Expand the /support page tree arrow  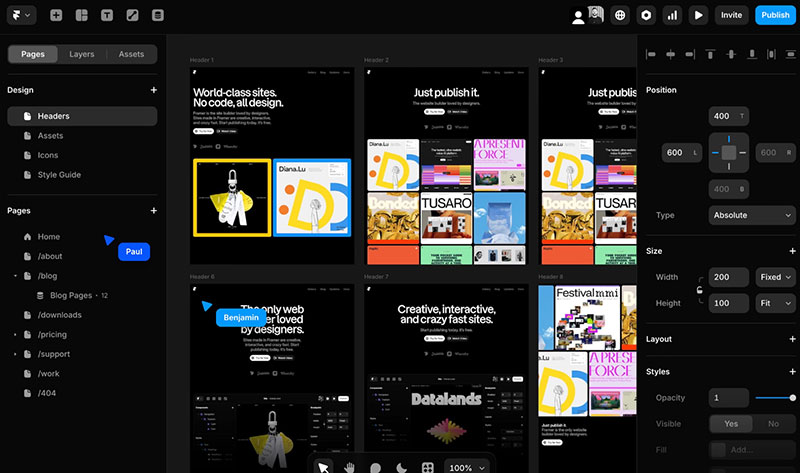click(x=15, y=354)
